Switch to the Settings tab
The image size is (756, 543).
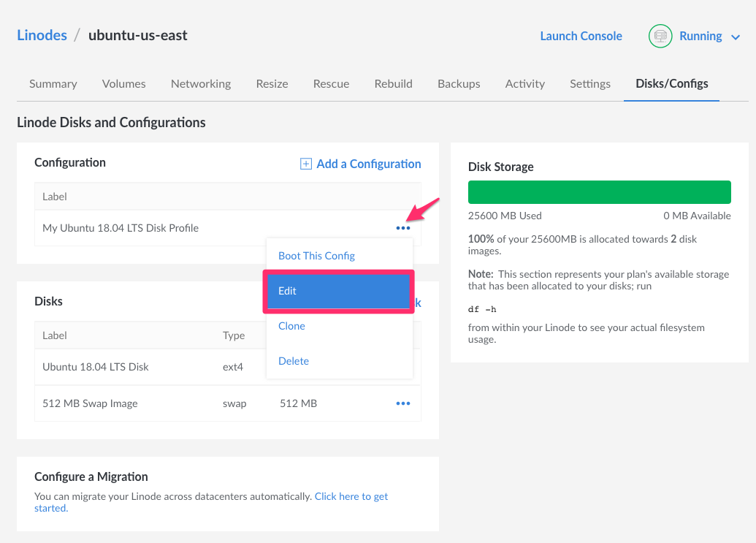[589, 83]
